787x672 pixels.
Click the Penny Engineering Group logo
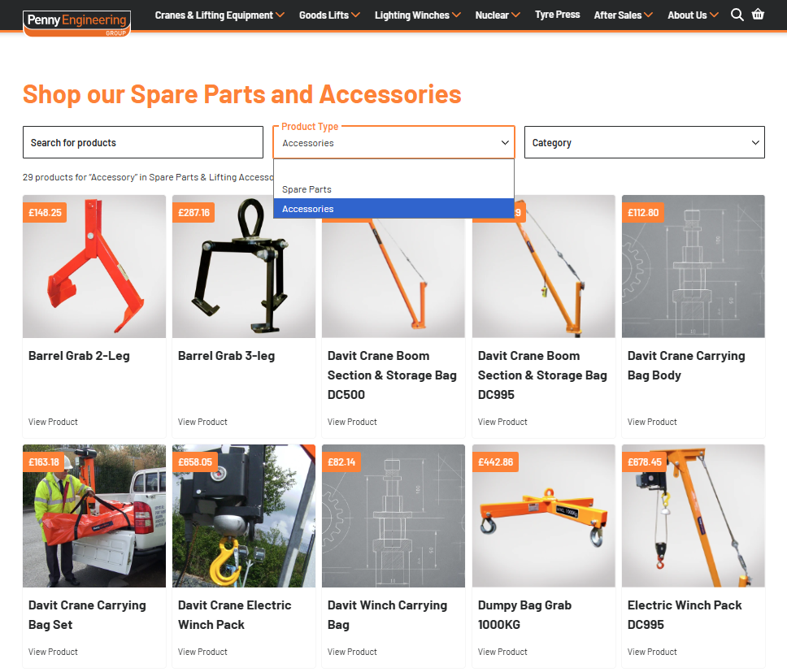click(x=76, y=20)
